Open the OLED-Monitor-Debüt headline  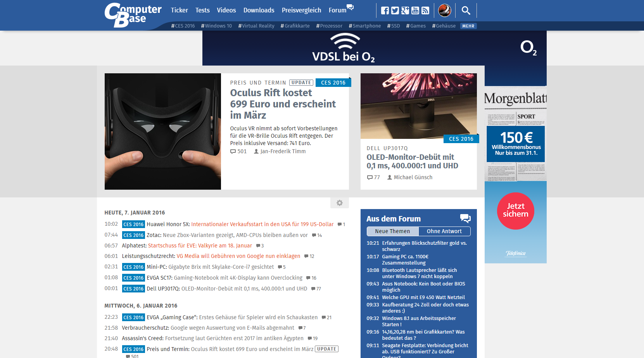coord(413,161)
